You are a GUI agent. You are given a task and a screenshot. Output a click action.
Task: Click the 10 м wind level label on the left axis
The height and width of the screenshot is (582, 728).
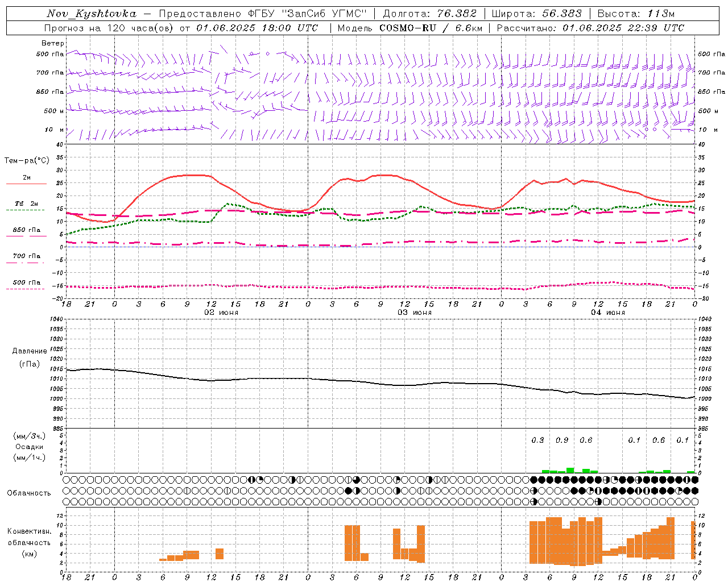55,130
